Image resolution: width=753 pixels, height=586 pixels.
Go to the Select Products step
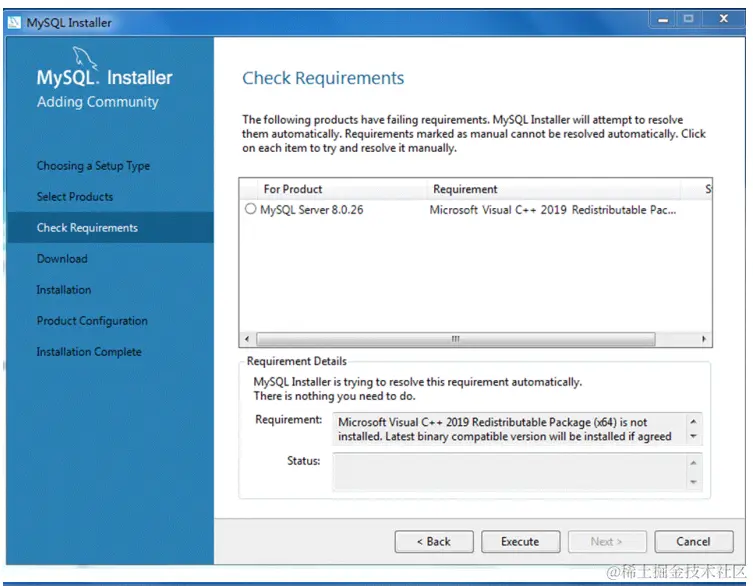(75, 196)
